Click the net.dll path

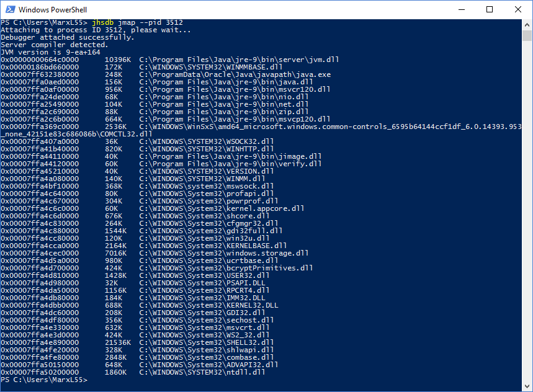223,105
